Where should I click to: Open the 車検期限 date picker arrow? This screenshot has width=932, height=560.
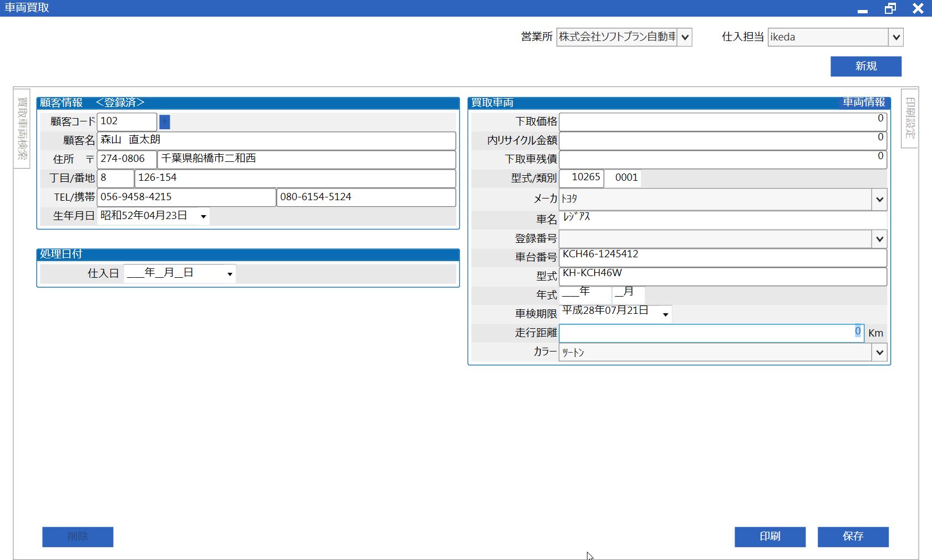click(665, 314)
